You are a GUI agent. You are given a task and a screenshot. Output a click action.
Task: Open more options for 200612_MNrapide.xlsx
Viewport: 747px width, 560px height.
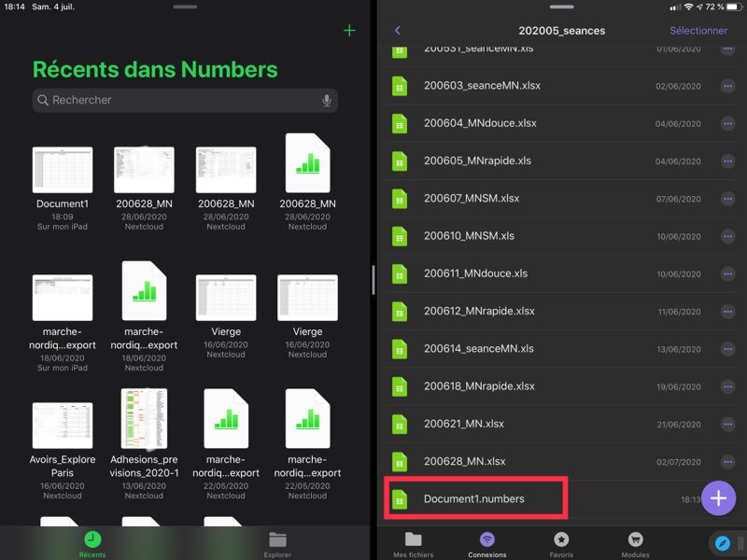coord(728,311)
